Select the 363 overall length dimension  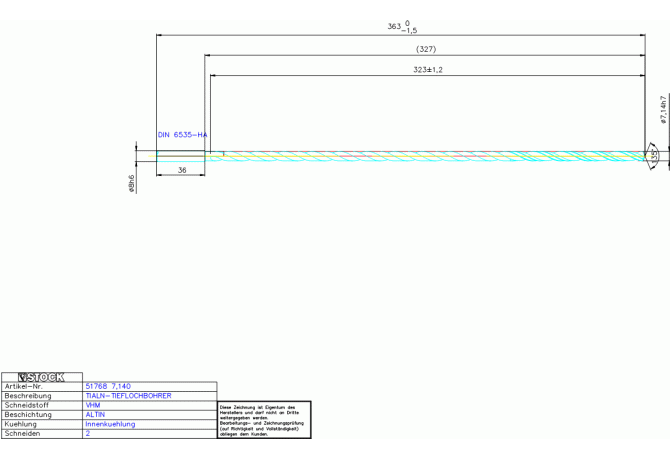(402, 27)
